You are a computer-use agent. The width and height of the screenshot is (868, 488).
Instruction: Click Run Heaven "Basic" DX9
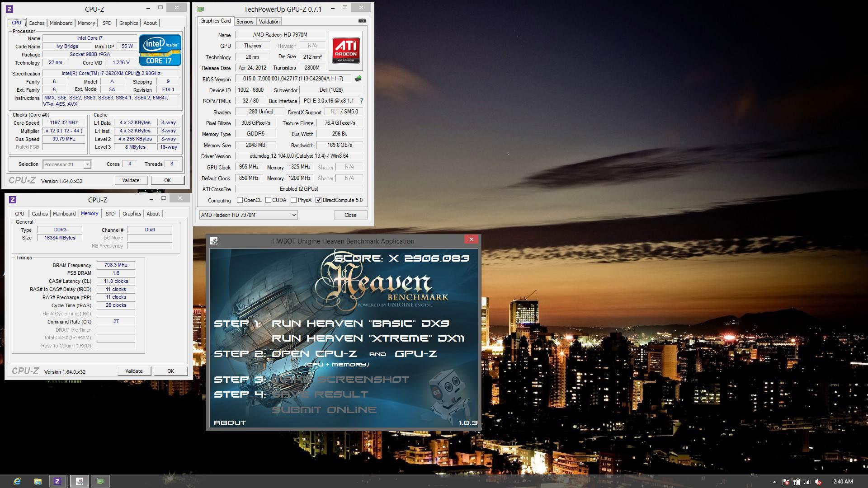tap(360, 324)
